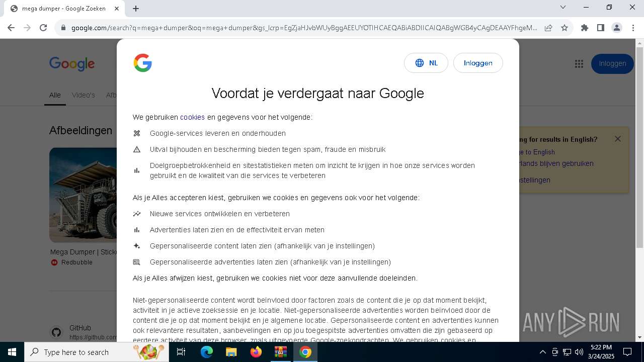This screenshot has height=362, width=644.
Task: Click 'Nieuwe services ontwikkelen en verbeteren' text
Action: click(220, 214)
